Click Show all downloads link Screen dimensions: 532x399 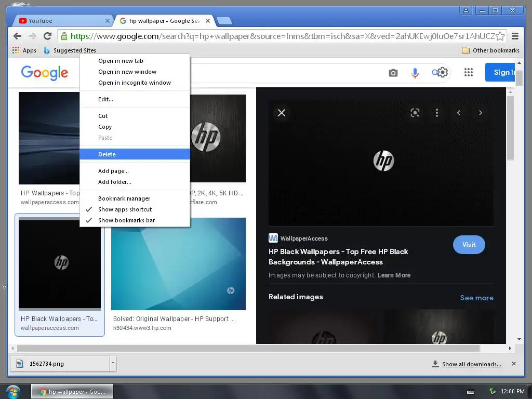[x=471, y=364]
